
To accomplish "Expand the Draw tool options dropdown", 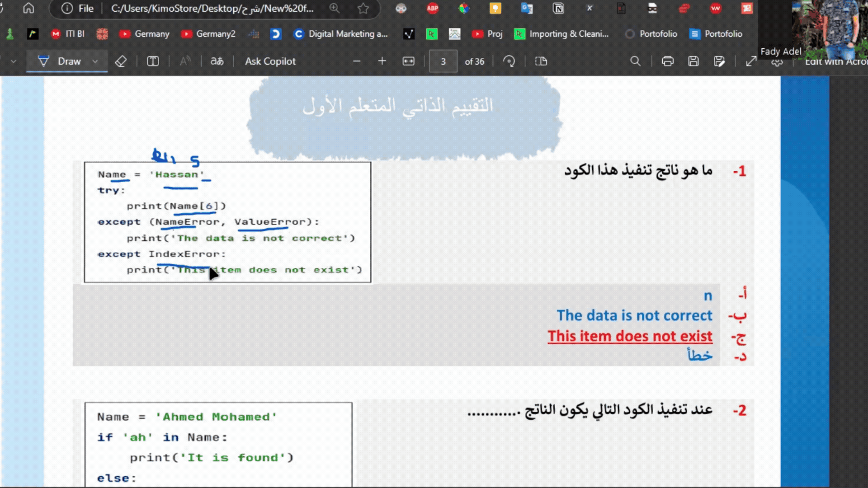I will pyautogui.click(x=95, y=61).
